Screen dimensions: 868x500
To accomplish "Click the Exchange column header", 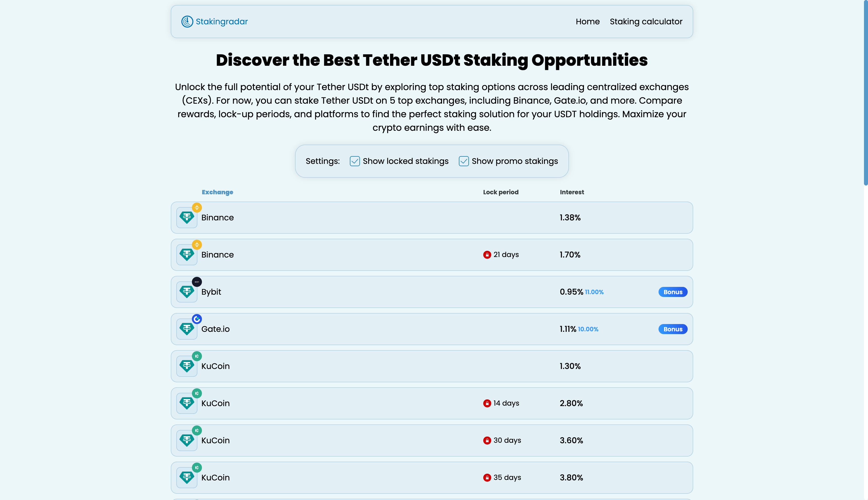I will [217, 192].
